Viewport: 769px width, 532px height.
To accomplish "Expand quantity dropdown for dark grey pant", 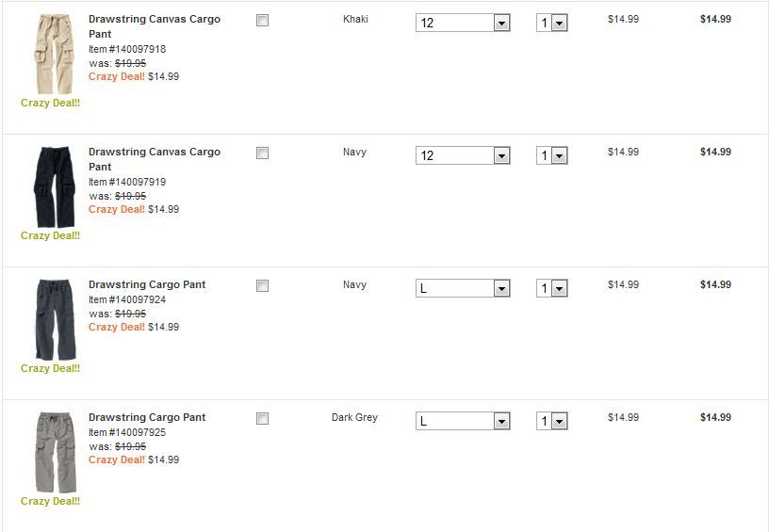I will coord(552,421).
